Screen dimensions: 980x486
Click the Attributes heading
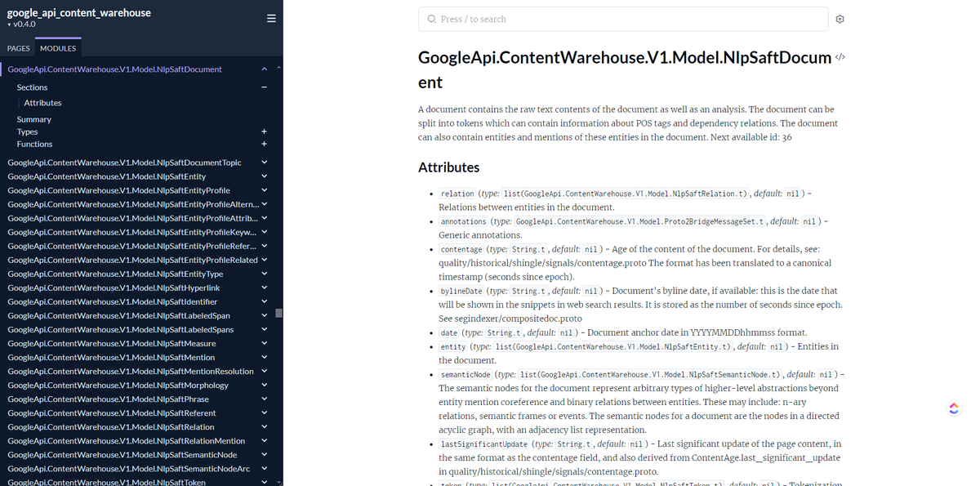(448, 167)
